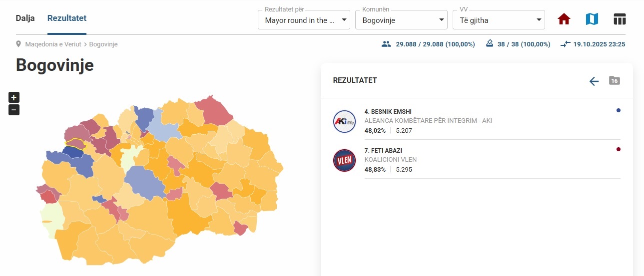Select candidate Besnik Emshi

click(388, 112)
